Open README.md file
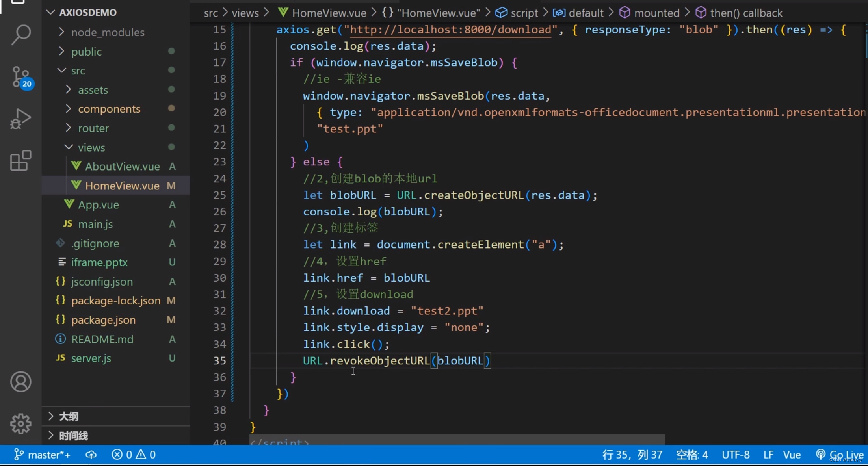Image resolution: width=868 pixels, height=466 pixels. (116, 339)
